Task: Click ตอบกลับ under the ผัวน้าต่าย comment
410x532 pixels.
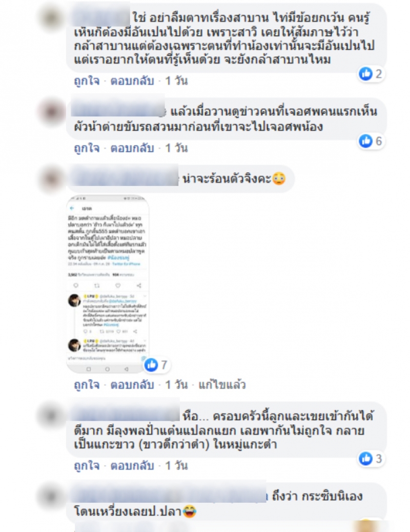Action: (x=132, y=148)
